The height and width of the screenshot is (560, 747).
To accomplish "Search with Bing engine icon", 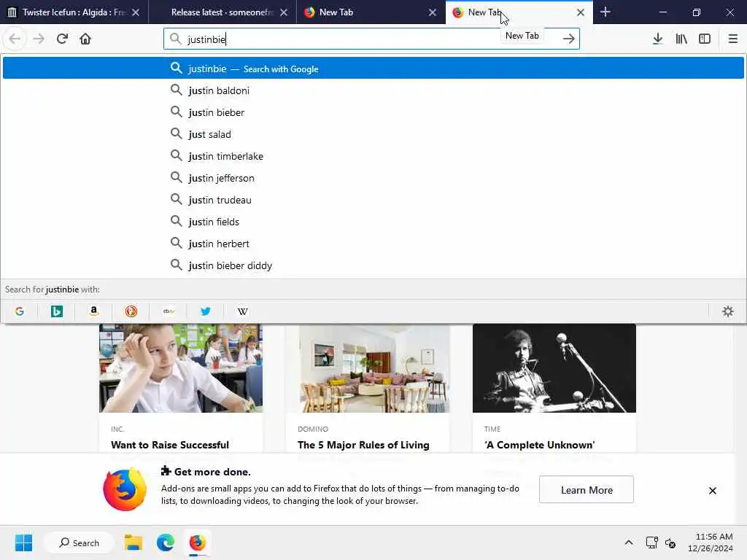I will [57, 311].
